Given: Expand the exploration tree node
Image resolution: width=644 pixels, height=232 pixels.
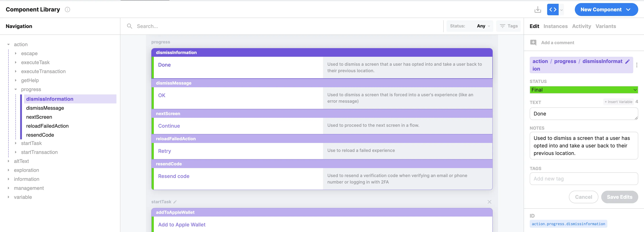Looking at the screenshot, I should 8,170.
